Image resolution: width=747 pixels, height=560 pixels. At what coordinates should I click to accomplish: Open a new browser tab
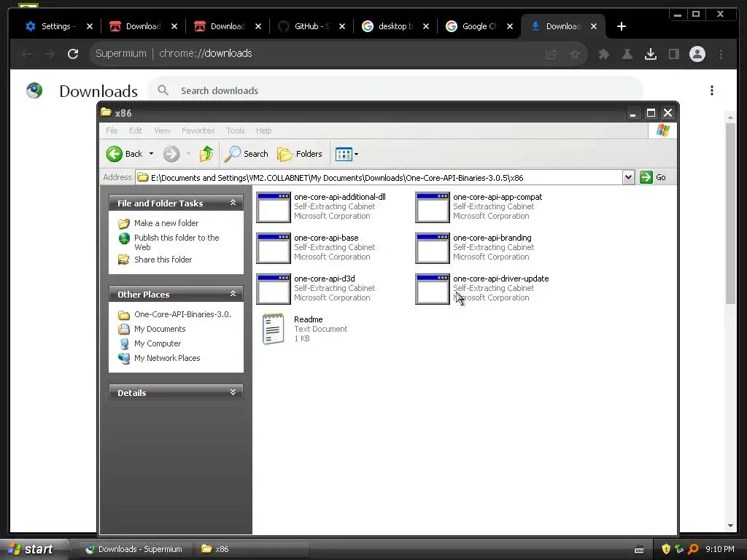coord(622,26)
